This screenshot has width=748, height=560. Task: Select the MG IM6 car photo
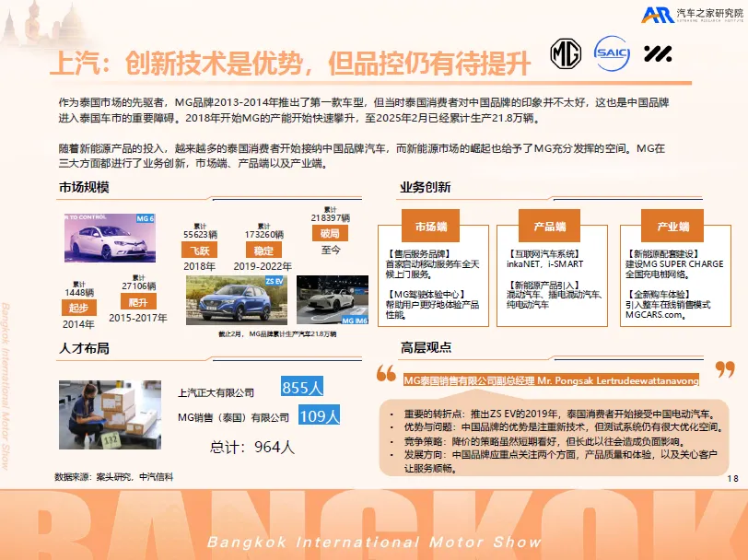(333, 300)
